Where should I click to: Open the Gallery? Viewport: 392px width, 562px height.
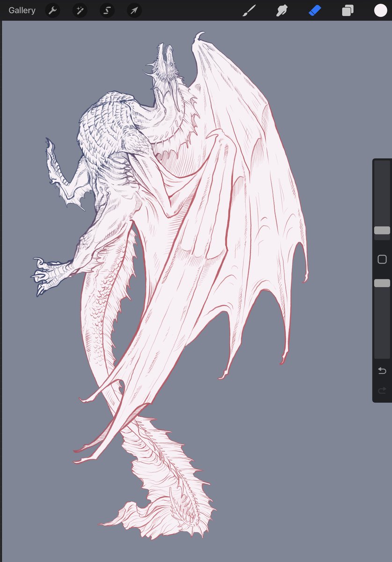(22, 10)
